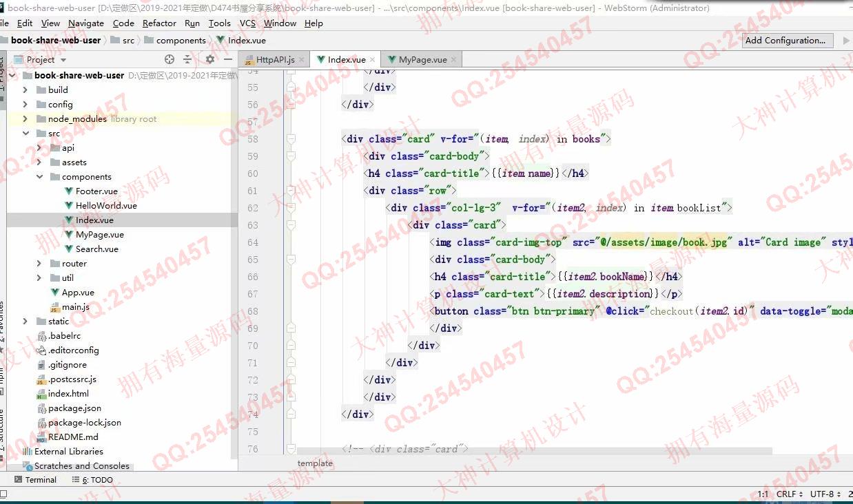This screenshot has width=853, height=504.
Task: Click the locate/scroll-from-source target icon in the Project panel
Action: [170, 59]
